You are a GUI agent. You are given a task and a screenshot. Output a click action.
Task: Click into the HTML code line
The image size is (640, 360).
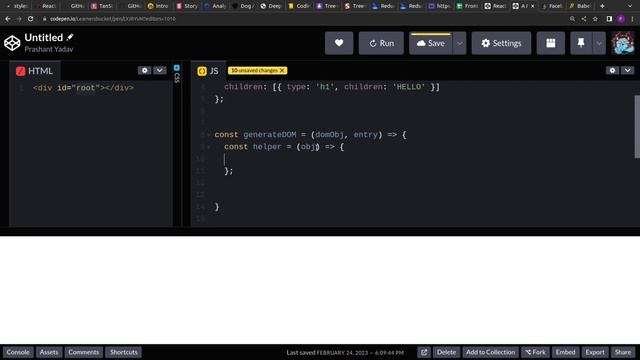pyautogui.click(x=83, y=88)
